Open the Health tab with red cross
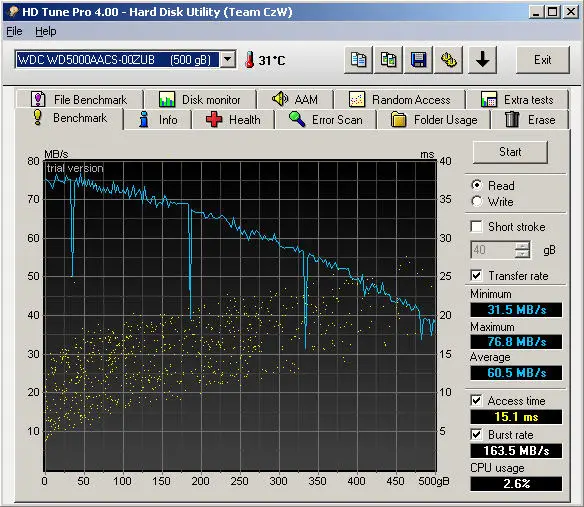This screenshot has width=584, height=507. click(x=233, y=120)
